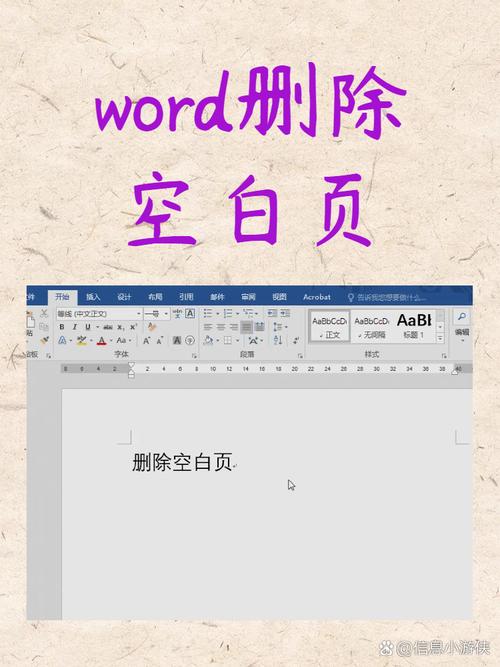Expand the styles gallery More arrow
Image resolution: width=500 pixels, height=667 pixels.
click(440, 339)
